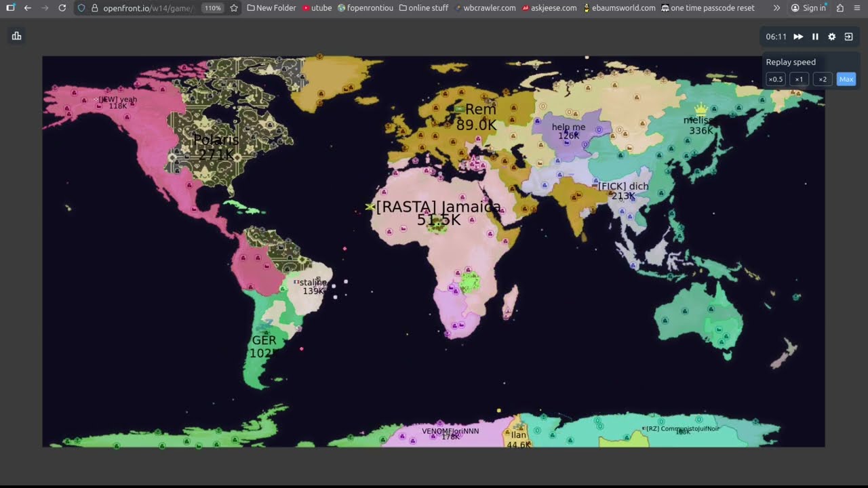868x488 pixels.
Task: Go back in browser history
Action: click(28, 8)
